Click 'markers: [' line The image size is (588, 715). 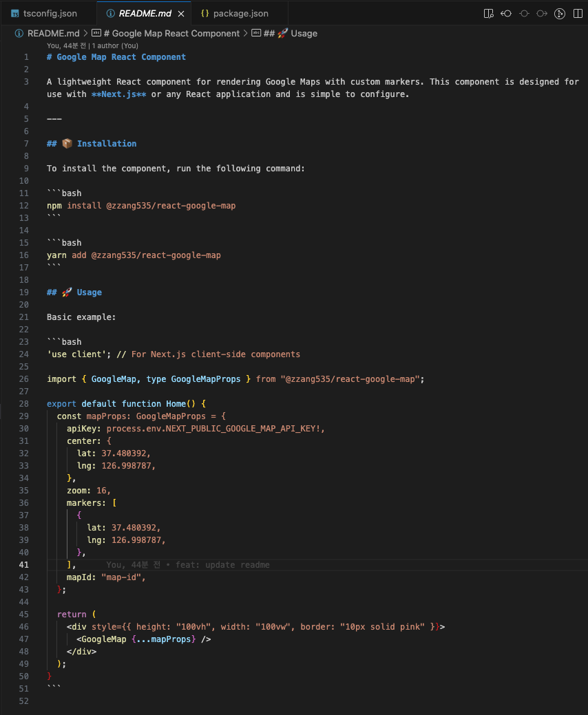point(92,503)
